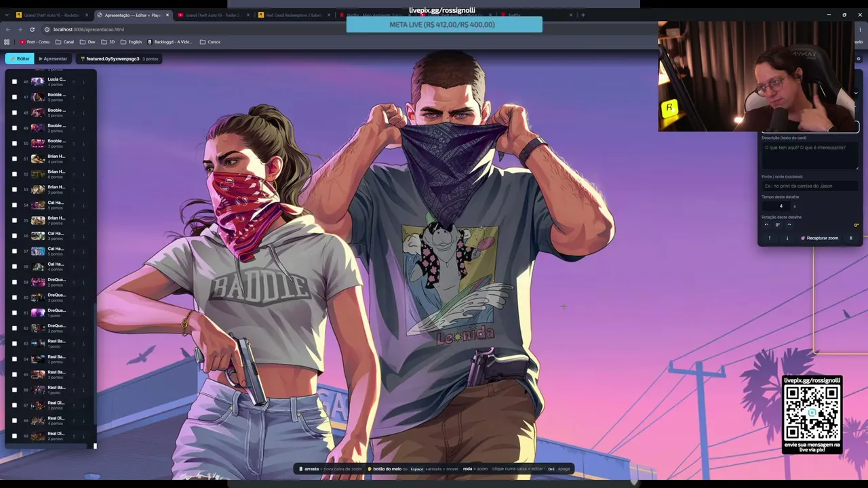Click the down arrow on row 69
868x488 pixels.
(83, 436)
